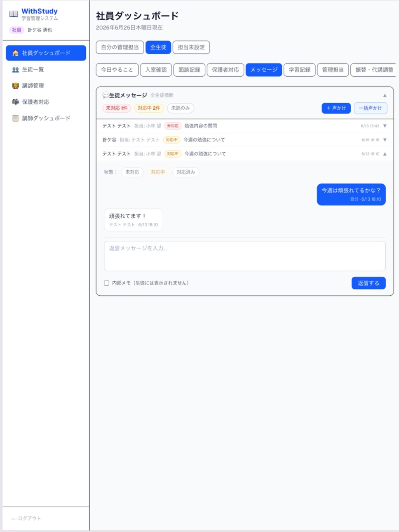Expand the 針ケ谷 今週の勉強について row
The width and height of the screenshot is (399, 532).
tap(245, 140)
